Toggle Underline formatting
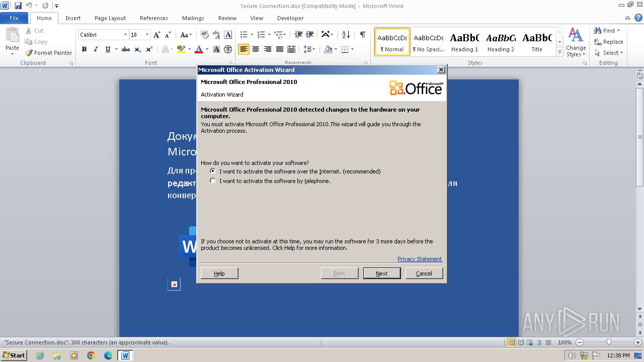 [108, 49]
